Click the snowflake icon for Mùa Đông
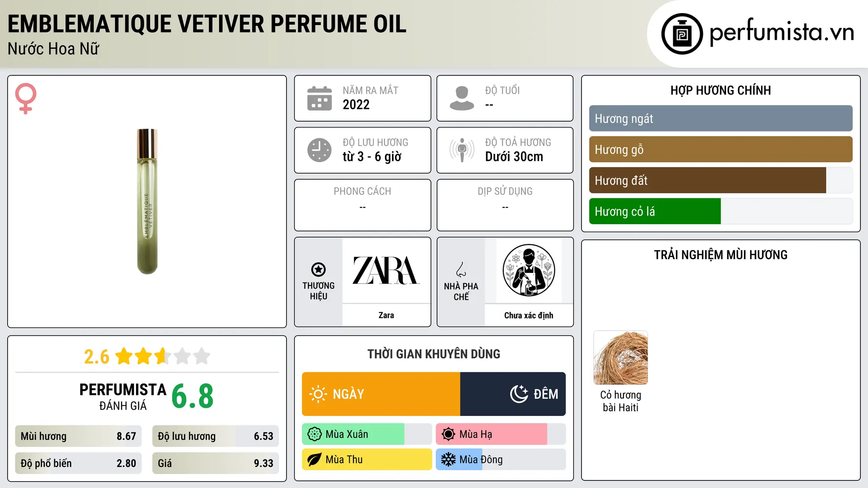The height and width of the screenshot is (488, 868). tap(448, 460)
